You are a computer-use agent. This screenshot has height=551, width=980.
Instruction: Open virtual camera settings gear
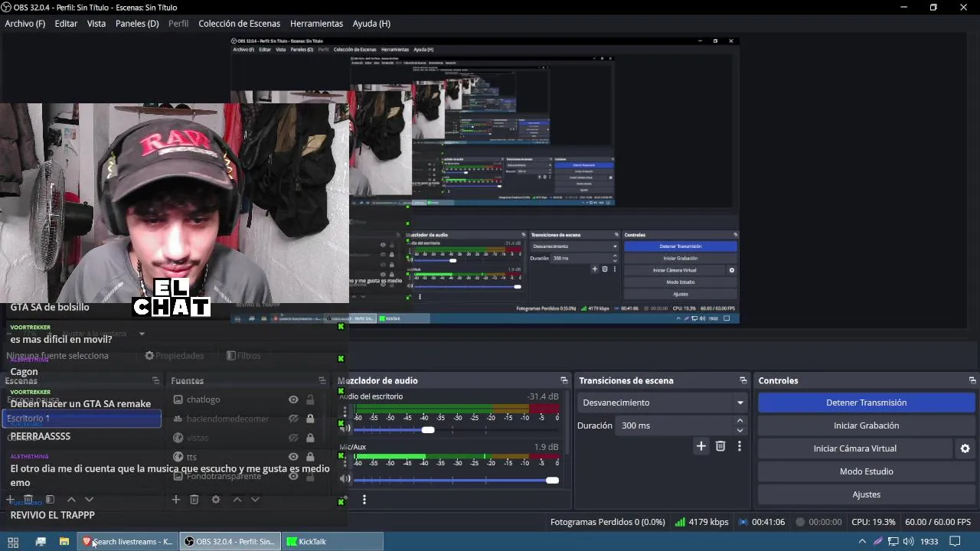(x=965, y=448)
